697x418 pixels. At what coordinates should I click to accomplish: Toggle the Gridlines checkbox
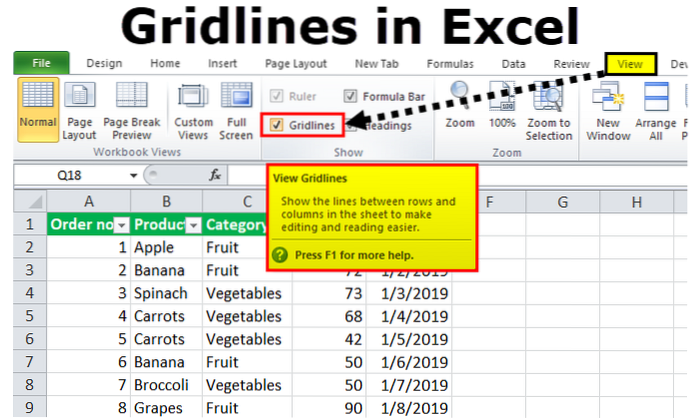click(x=276, y=125)
